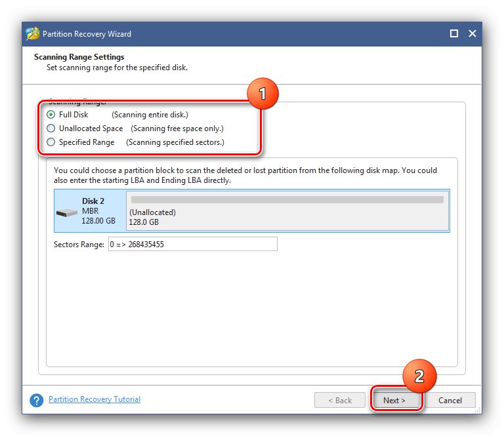Viewport: 504px width, 436px height.
Task: Click the Disk 2 label
Action: (93, 201)
